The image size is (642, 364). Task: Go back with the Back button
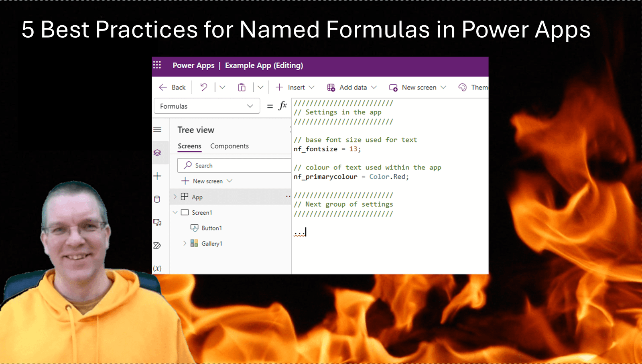172,87
